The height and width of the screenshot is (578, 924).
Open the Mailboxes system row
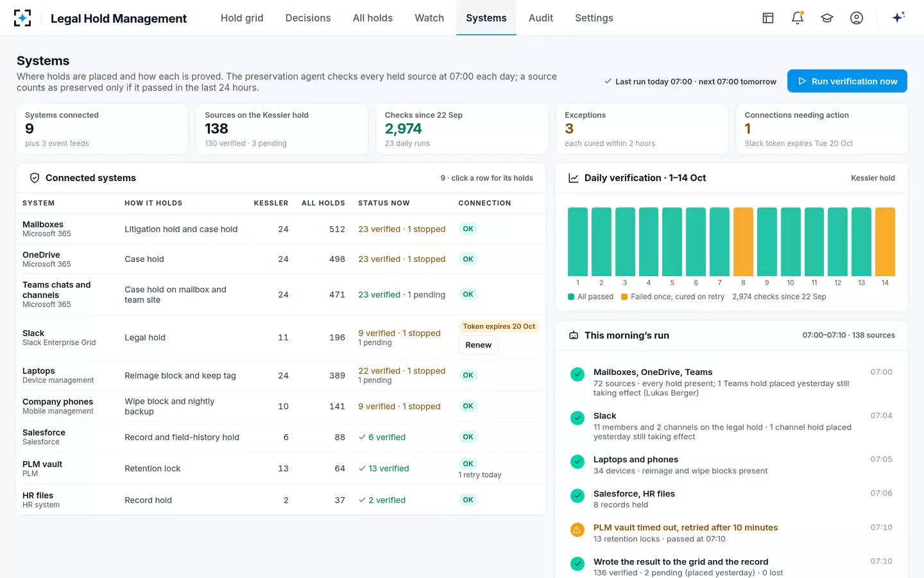pyautogui.click(x=281, y=229)
